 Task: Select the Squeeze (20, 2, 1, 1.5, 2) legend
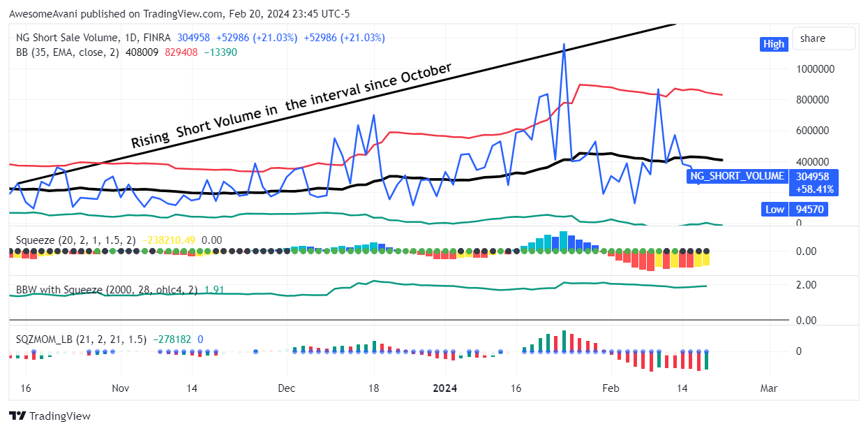76,240
